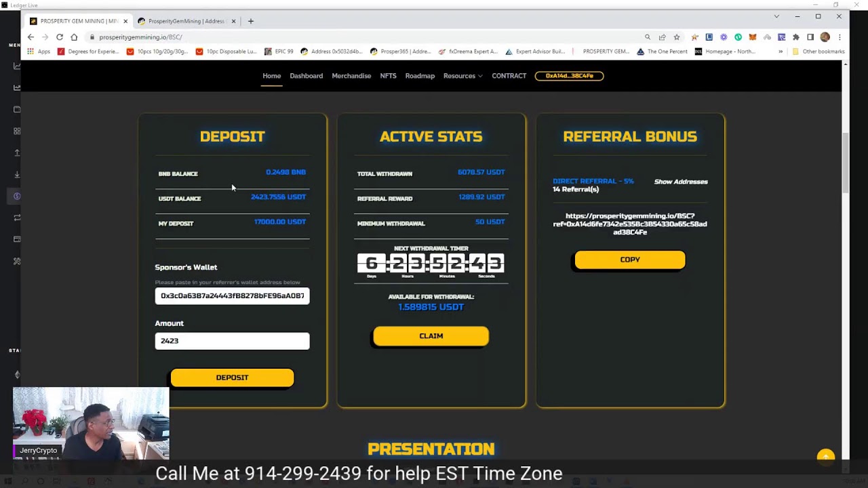The image size is (868, 488).
Task: Open the MetaMask fox extension
Action: [x=753, y=37]
